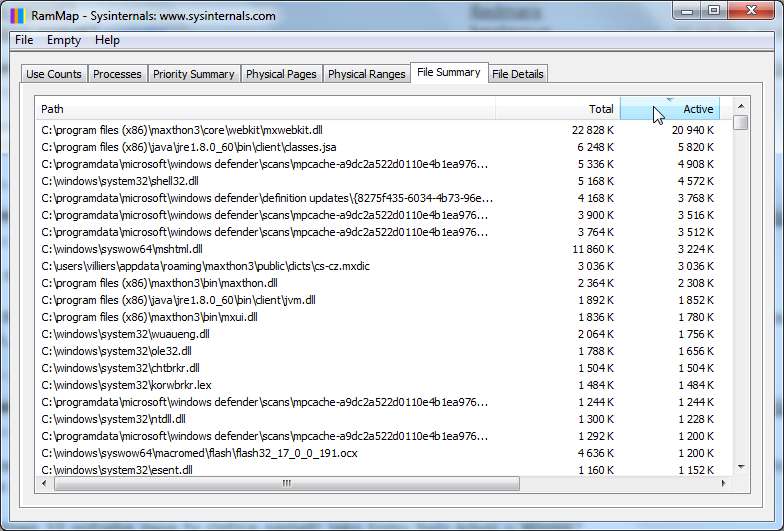Click vertical scrollbar down arrow
This screenshot has height=531, width=784.
pyautogui.click(x=741, y=467)
